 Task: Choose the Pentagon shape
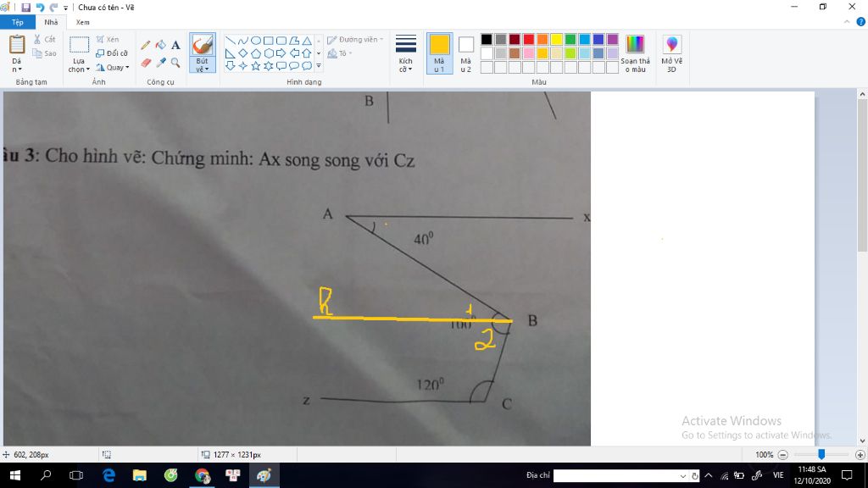pyautogui.click(x=256, y=53)
